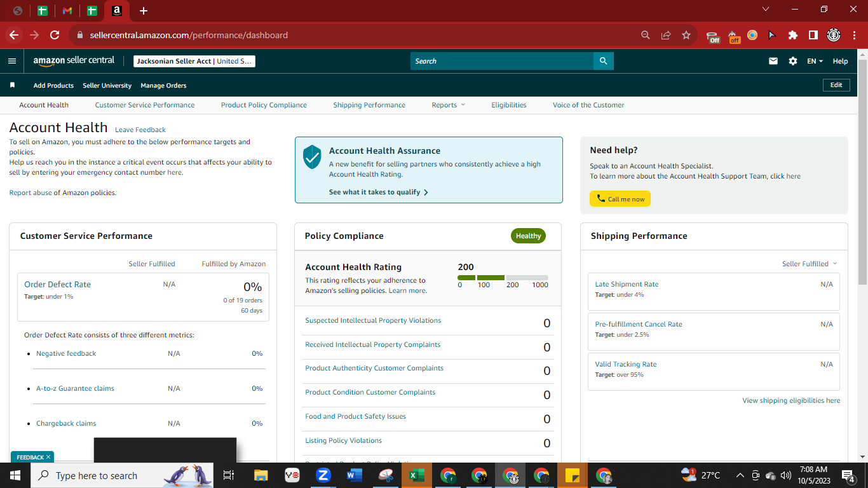Click the share page icon in address bar
Screen dimensions: 868x488
tap(666, 35)
